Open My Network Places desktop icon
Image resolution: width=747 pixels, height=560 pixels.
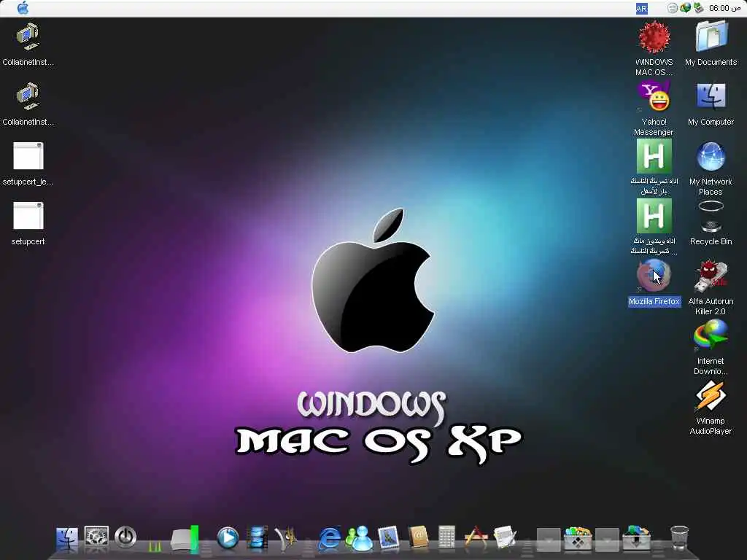[x=711, y=156]
